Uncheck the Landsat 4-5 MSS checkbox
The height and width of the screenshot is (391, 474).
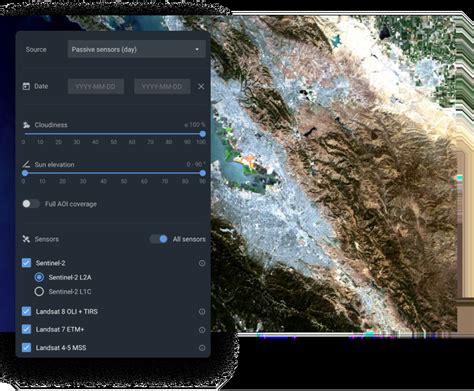[26, 348]
